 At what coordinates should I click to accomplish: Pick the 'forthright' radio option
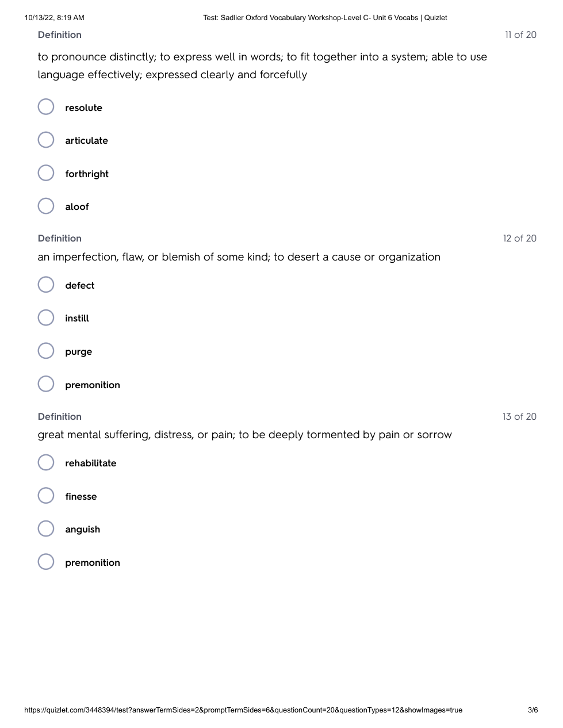coord(46,173)
